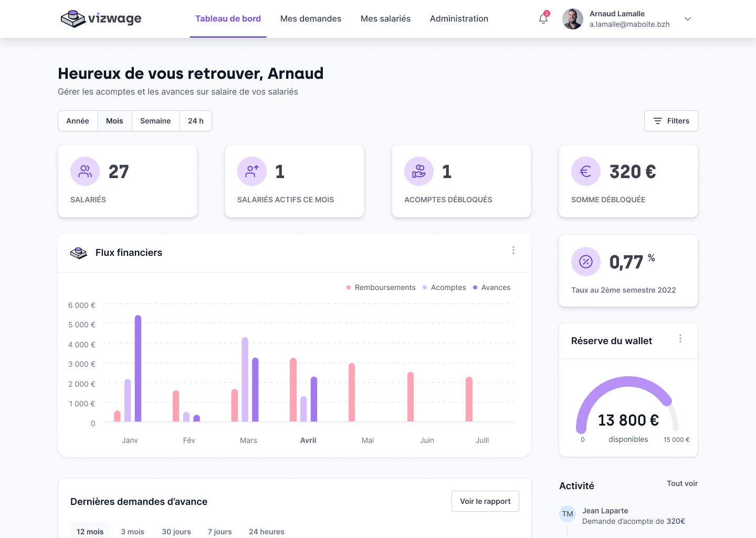Click the Voir le rapport button
Image resolution: width=756 pixels, height=538 pixels.
click(485, 501)
